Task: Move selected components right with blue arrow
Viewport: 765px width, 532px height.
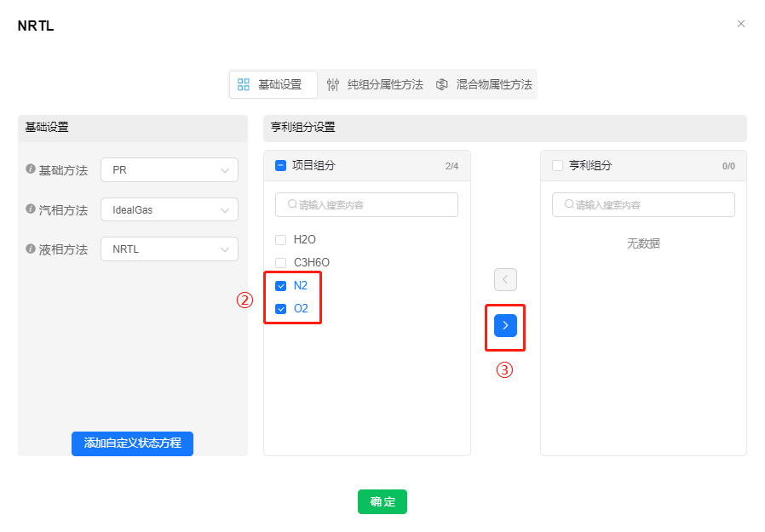Action: (x=505, y=325)
